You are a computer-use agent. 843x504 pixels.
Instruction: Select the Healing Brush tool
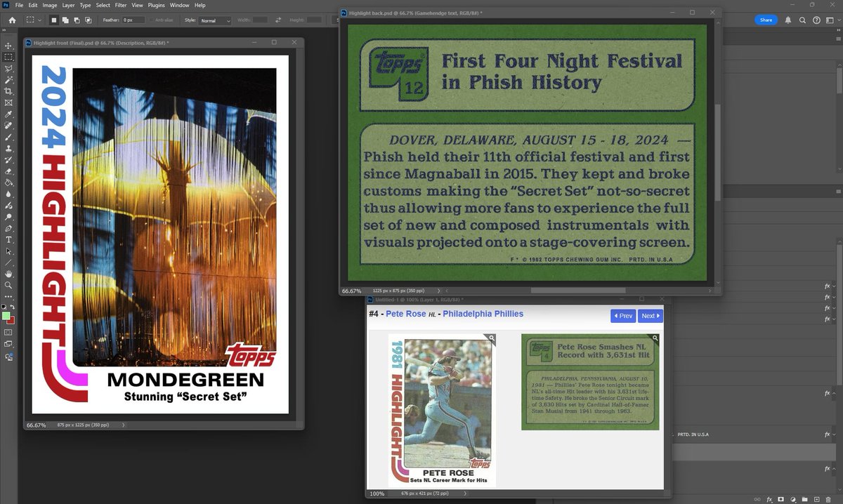8,125
